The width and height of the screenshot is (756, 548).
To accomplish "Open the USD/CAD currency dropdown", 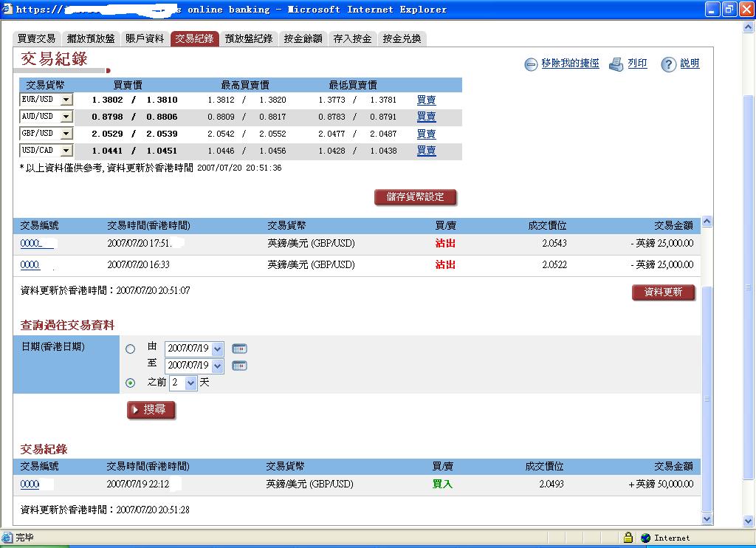I will (x=66, y=150).
